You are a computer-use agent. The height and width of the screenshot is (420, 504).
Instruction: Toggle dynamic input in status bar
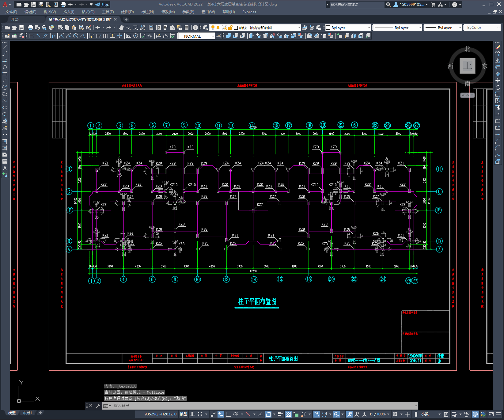221,414
